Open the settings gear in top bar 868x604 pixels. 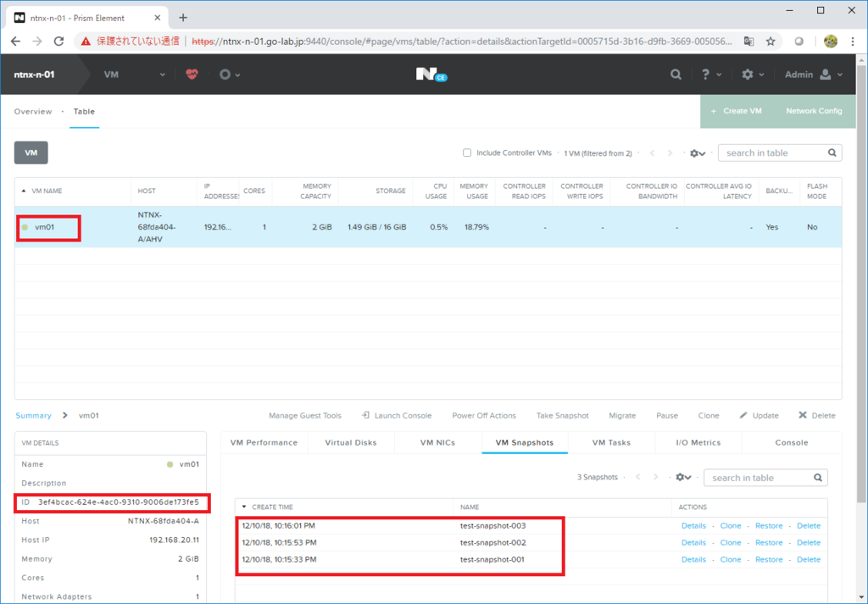point(748,74)
